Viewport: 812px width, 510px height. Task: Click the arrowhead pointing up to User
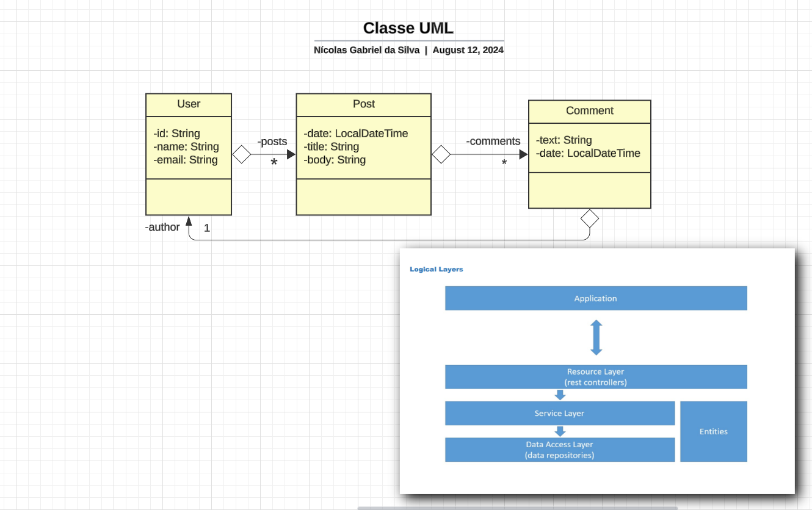pyautogui.click(x=189, y=220)
